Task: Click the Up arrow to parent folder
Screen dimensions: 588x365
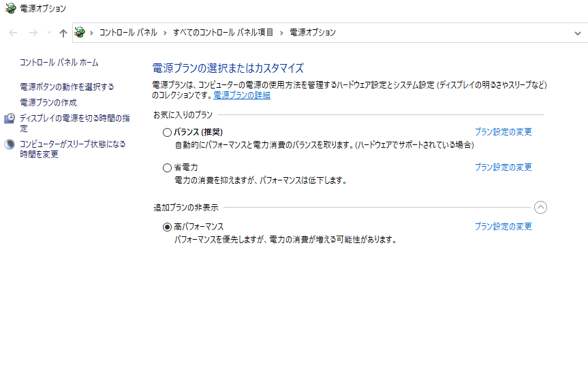Action: [63, 33]
